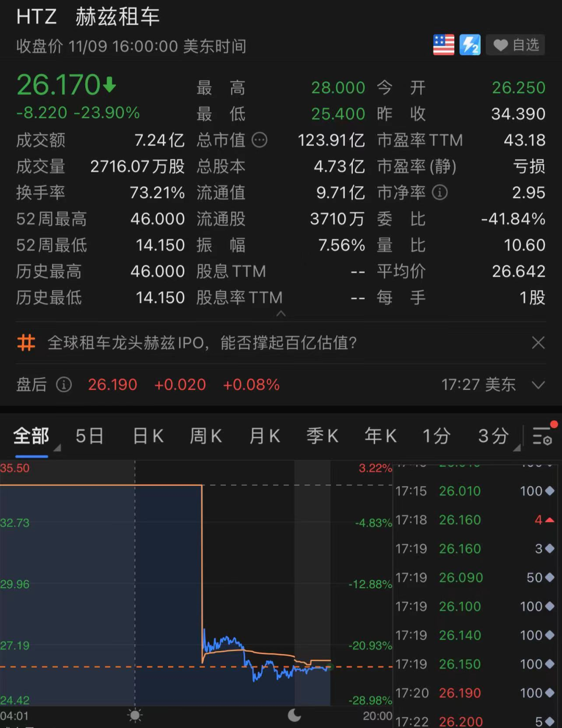Viewport: 562px width, 728px height.
Task: Select the 17:19 trade at 26.090
Action: pyautogui.click(x=475, y=578)
